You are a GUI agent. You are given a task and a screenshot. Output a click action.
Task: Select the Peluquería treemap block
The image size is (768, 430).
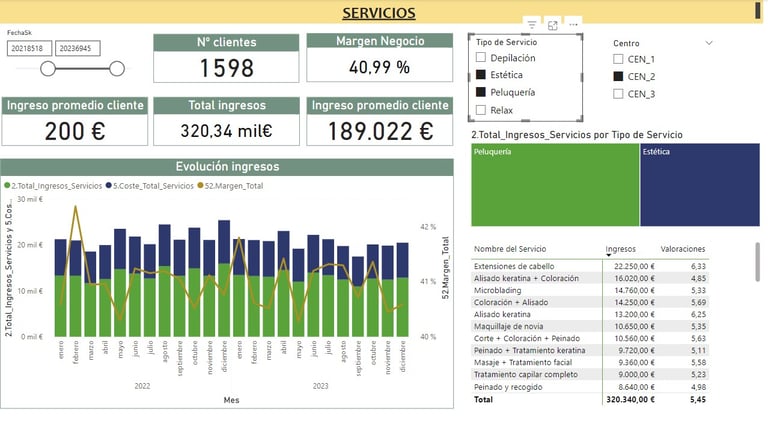click(x=555, y=185)
